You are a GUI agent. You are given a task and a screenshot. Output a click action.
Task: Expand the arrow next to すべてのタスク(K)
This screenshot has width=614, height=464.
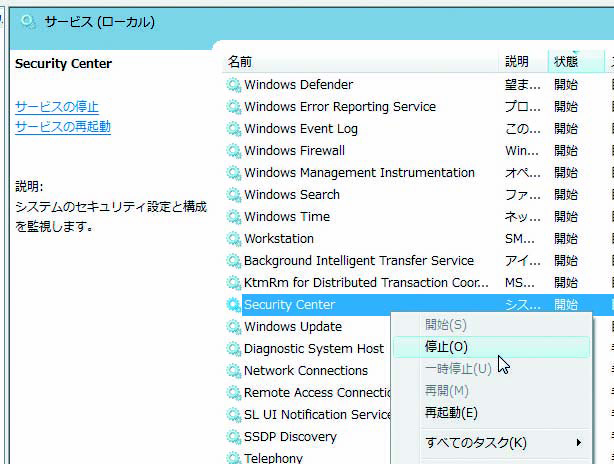(x=579, y=443)
